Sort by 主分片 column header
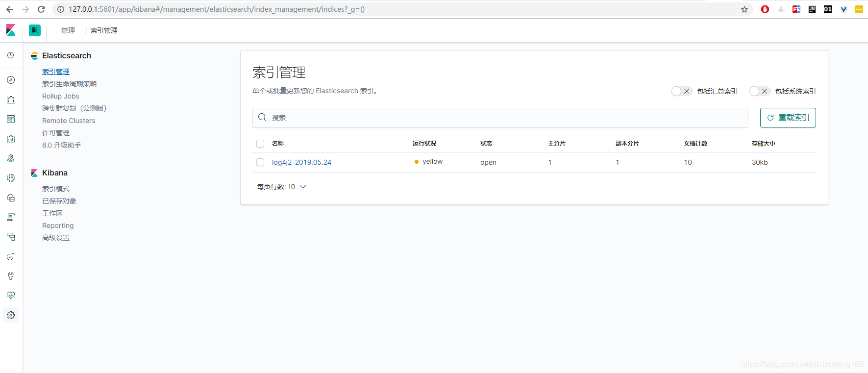Screen dimensions: 868x373 click(x=557, y=144)
